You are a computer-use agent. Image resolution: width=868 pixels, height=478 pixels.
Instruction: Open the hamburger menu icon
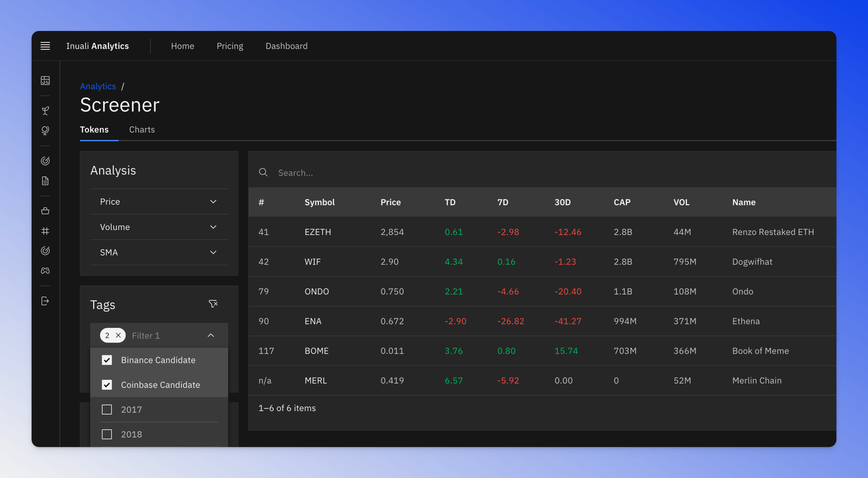click(45, 46)
